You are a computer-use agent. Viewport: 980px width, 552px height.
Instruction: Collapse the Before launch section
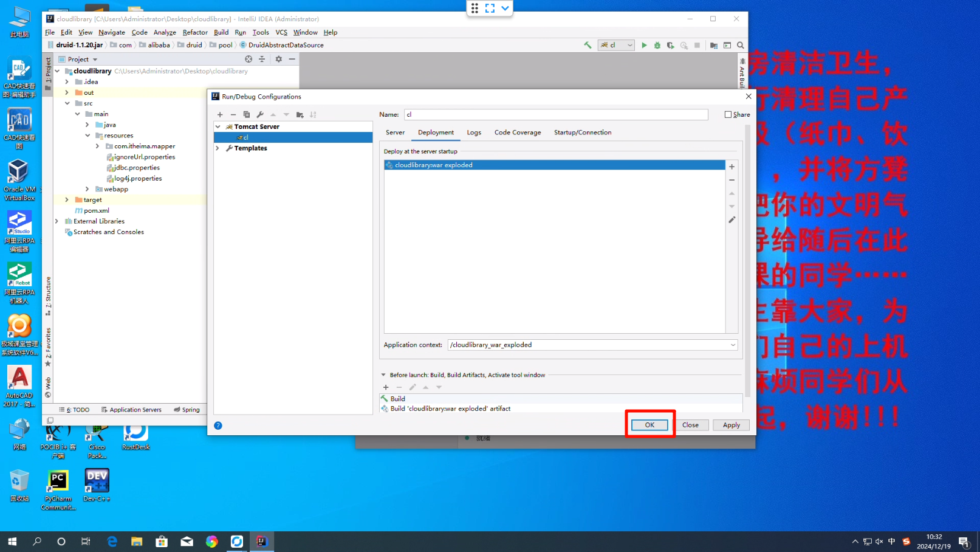(383, 375)
